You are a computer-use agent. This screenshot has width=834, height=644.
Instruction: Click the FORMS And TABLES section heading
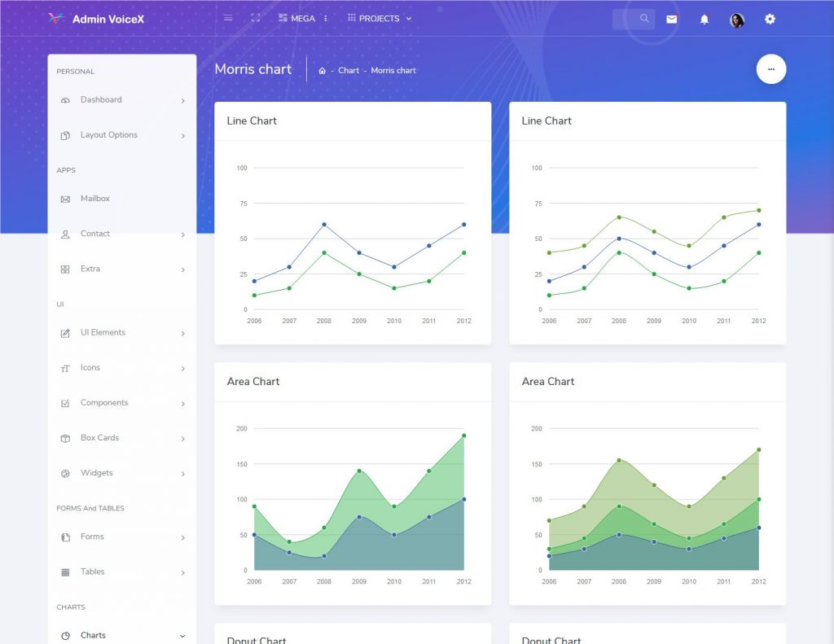tap(90, 508)
